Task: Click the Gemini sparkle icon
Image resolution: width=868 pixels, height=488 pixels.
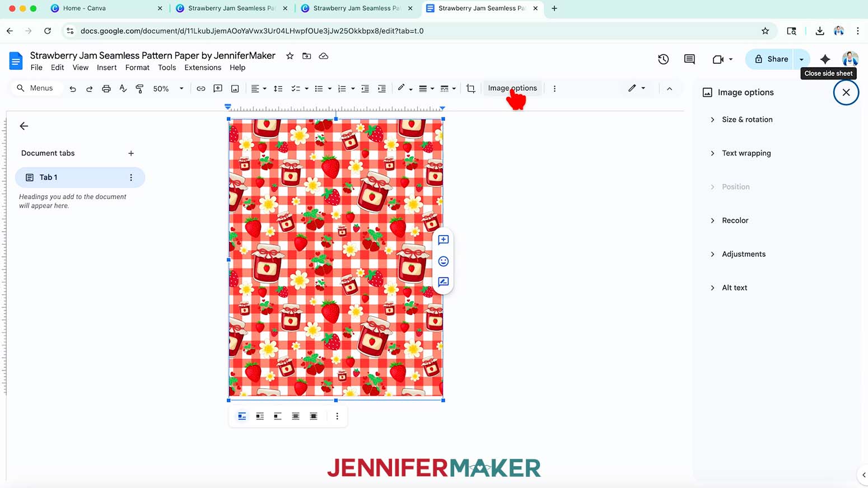Action: click(x=825, y=59)
